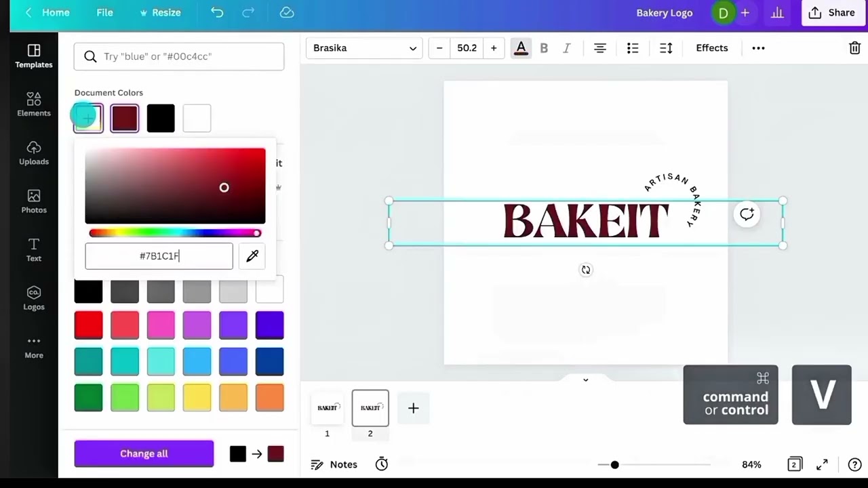Select the dark maroon document color
868x488 pixels.
pos(125,118)
